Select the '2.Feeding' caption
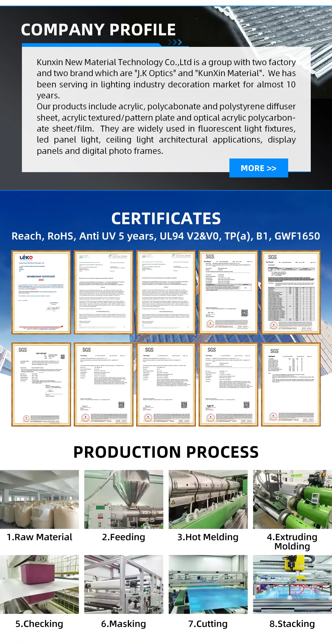 (124, 537)
